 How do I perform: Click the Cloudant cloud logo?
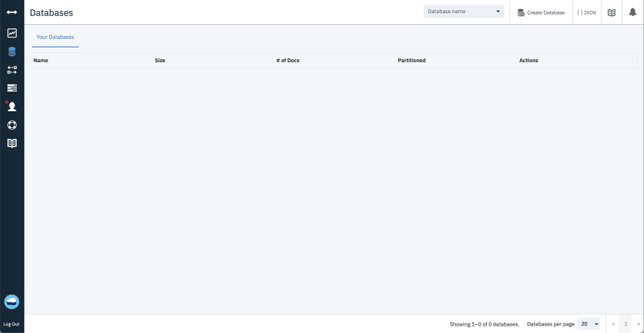(12, 302)
